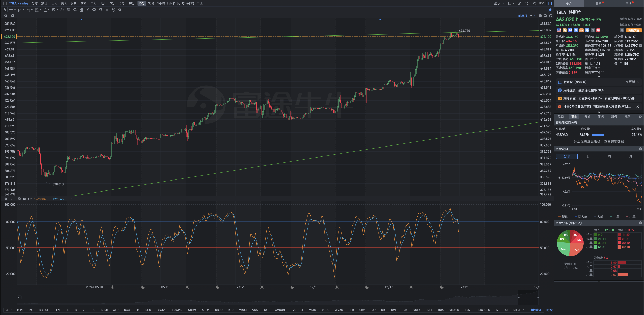Open data panel settings gear near 异动
Image resolution: width=644 pixels, height=315 pixels.
click(640, 117)
